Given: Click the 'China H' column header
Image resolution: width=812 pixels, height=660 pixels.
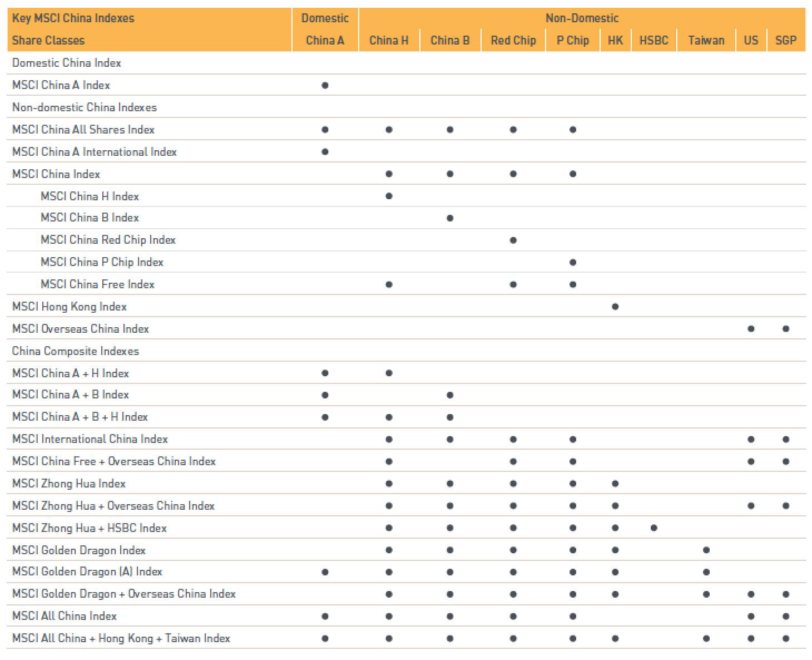Looking at the screenshot, I should pos(389,41).
